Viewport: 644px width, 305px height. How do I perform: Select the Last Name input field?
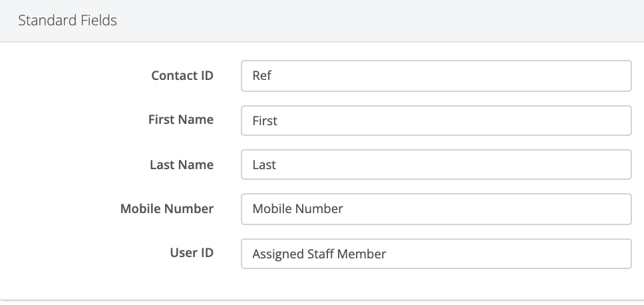click(436, 164)
